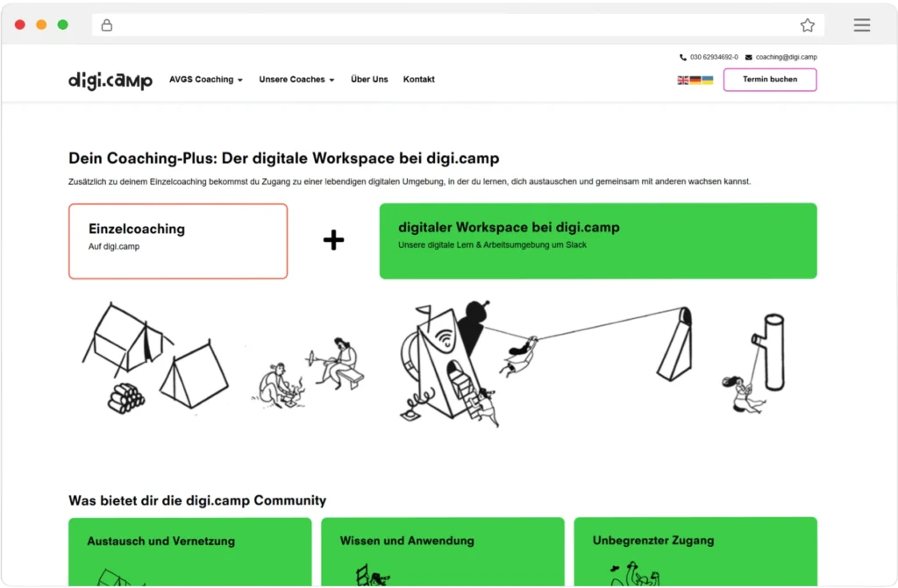This screenshot has width=898, height=588.
Task: Bookmark the page with the star icon
Action: [x=808, y=25]
